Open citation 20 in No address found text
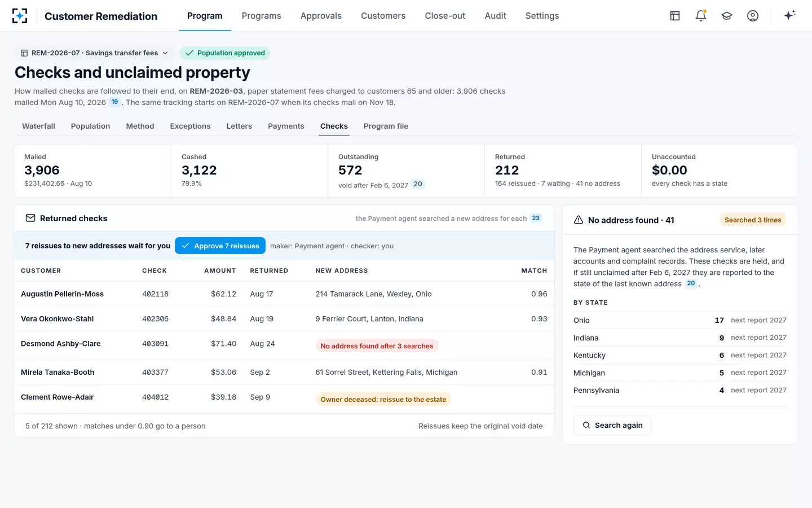 click(x=691, y=283)
